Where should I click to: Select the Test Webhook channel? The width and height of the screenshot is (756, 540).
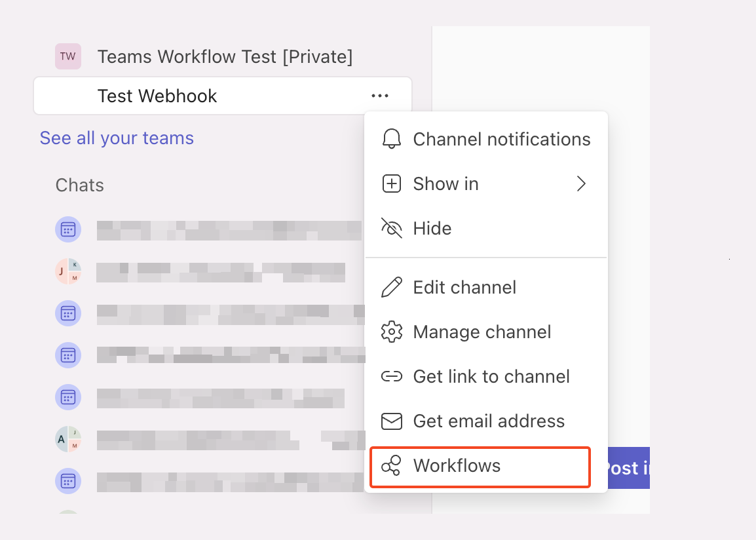(157, 96)
